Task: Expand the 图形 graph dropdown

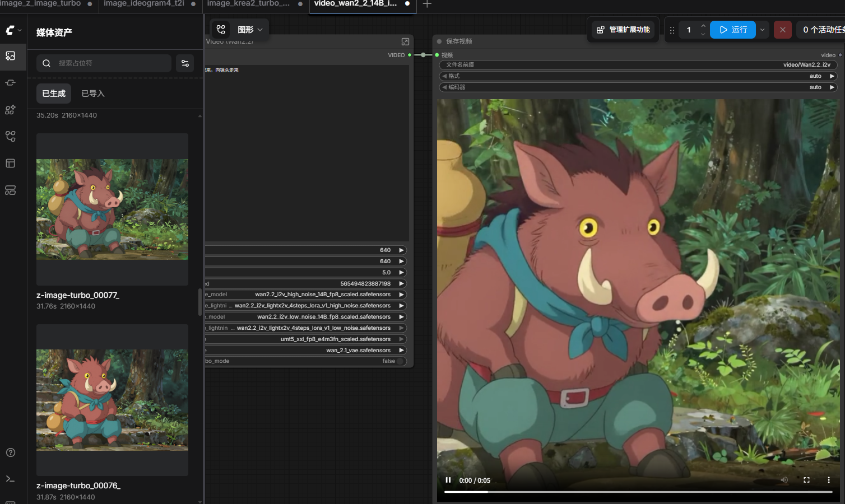Action: pos(248,30)
